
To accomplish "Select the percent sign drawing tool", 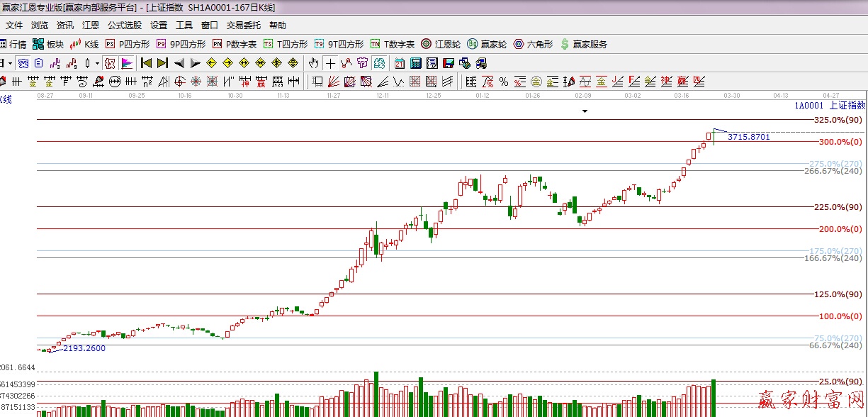I will (x=503, y=81).
